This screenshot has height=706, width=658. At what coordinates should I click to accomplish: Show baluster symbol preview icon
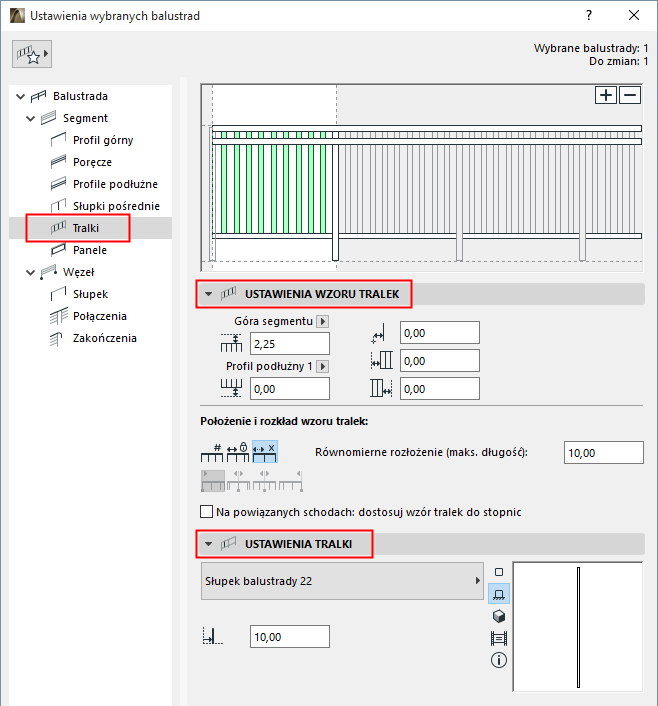click(x=499, y=638)
